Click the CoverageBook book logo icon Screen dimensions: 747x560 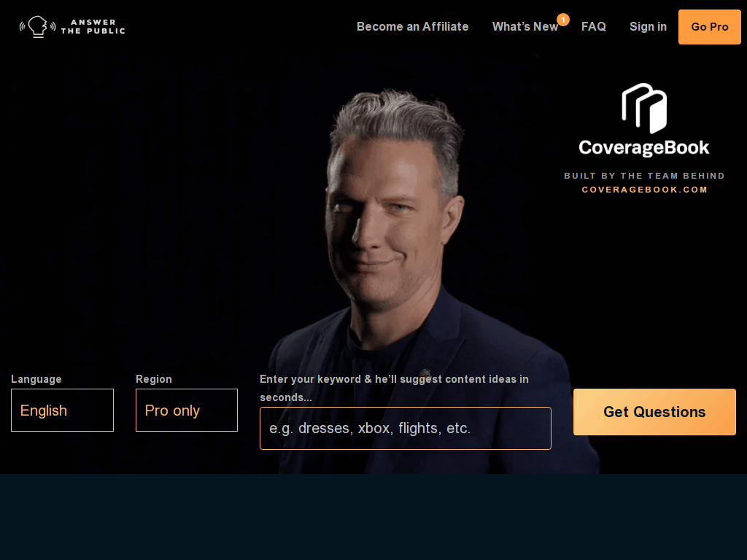coord(644,108)
